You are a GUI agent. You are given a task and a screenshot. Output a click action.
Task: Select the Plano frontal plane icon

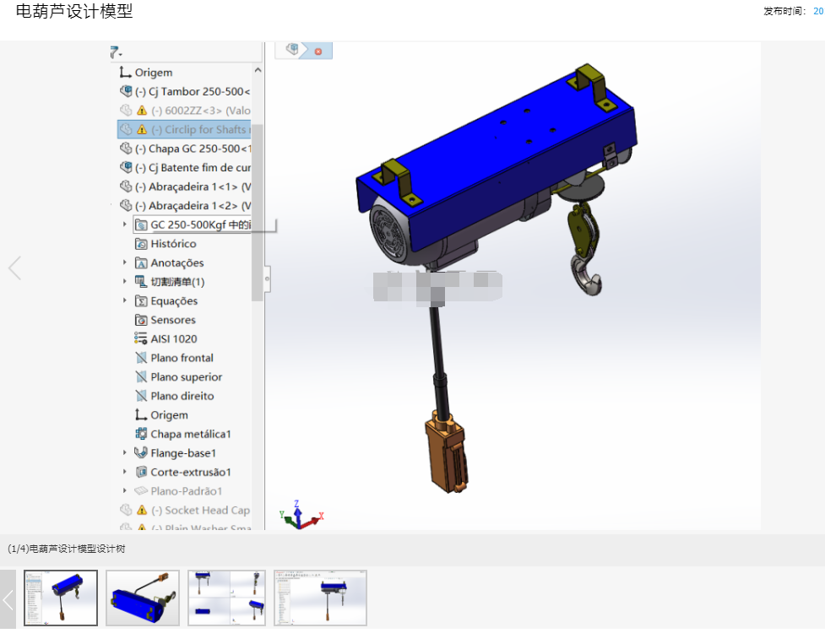[141, 358]
